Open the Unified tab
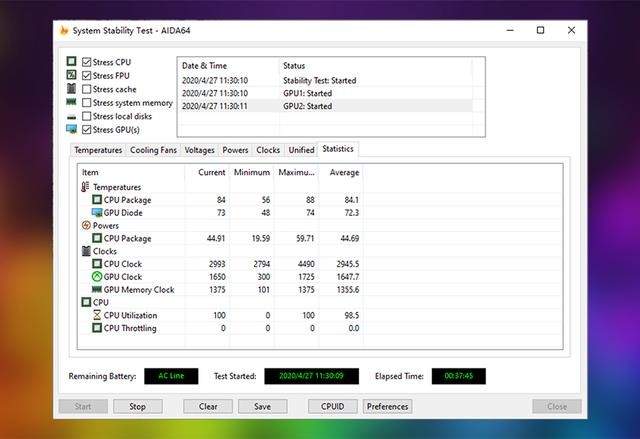Screen dimensions: 640x439 [301, 150]
